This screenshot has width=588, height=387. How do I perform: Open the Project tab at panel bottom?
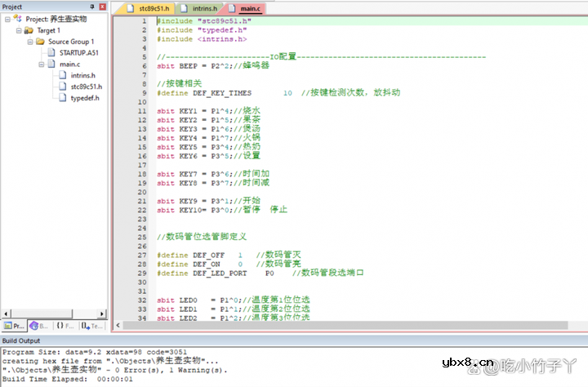14,326
